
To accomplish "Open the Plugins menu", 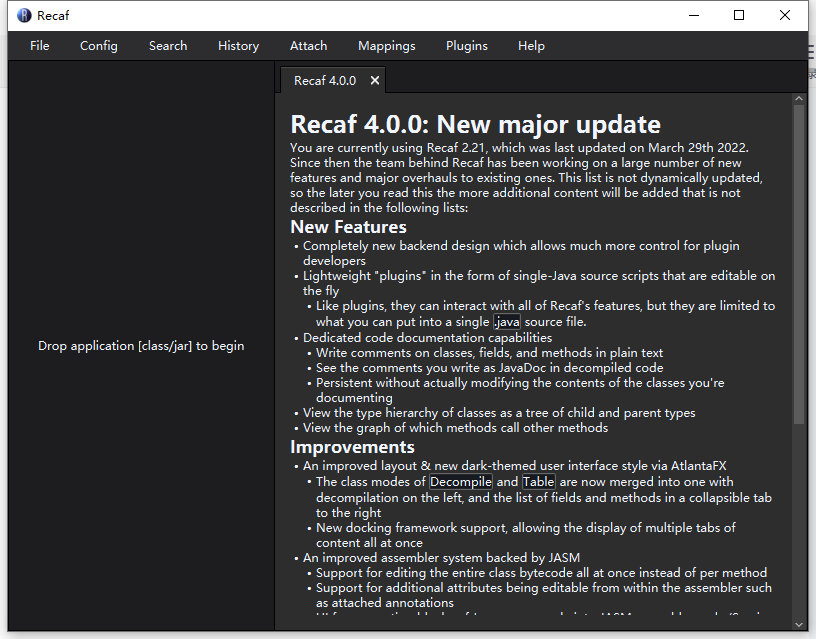I will 467,46.
